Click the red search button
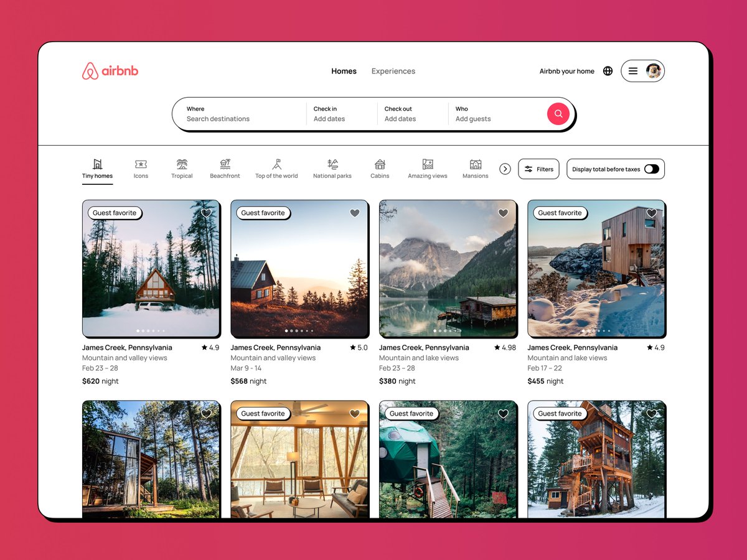The width and height of the screenshot is (747, 560). (x=558, y=114)
